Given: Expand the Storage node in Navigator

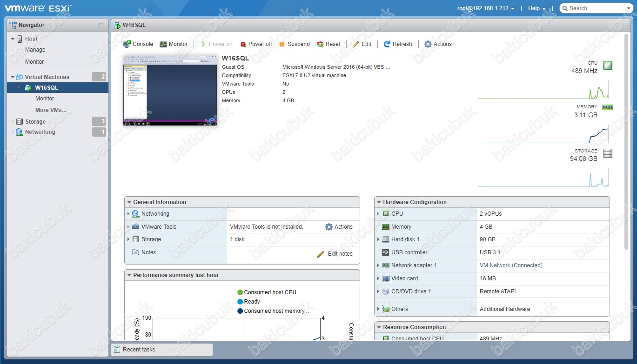Looking at the screenshot, I should (13, 122).
